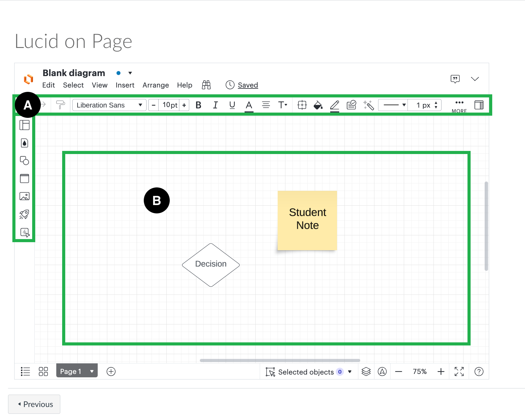Toggle underline formatting
The height and width of the screenshot is (420, 525).
tap(232, 105)
